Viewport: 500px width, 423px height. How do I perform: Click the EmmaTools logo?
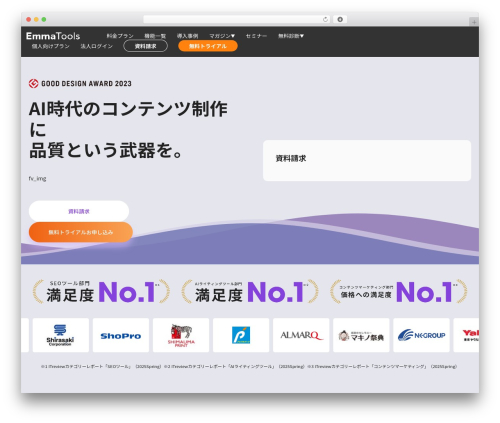coord(53,36)
